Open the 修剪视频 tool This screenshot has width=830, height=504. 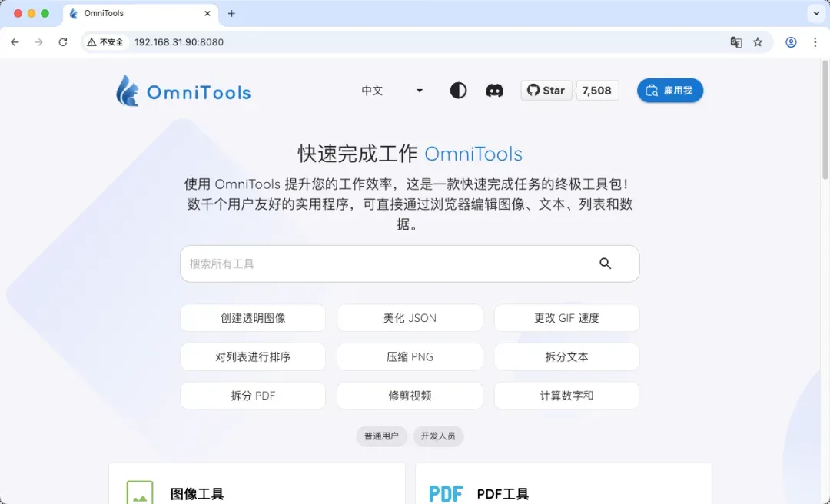click(410, 396)
